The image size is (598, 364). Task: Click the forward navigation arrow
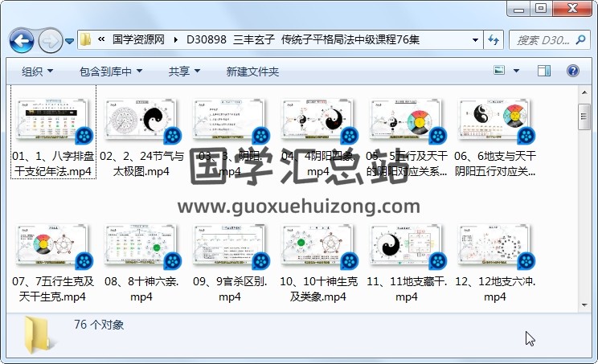coord(51,40)
